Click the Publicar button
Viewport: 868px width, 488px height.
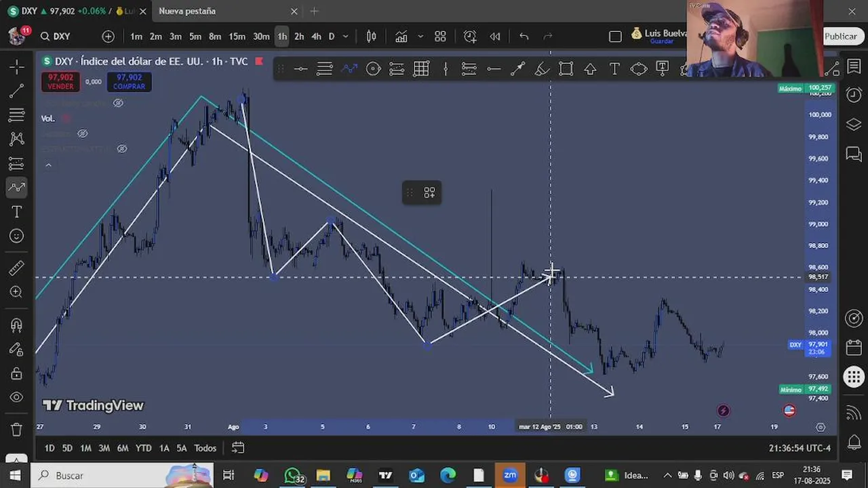841,37
